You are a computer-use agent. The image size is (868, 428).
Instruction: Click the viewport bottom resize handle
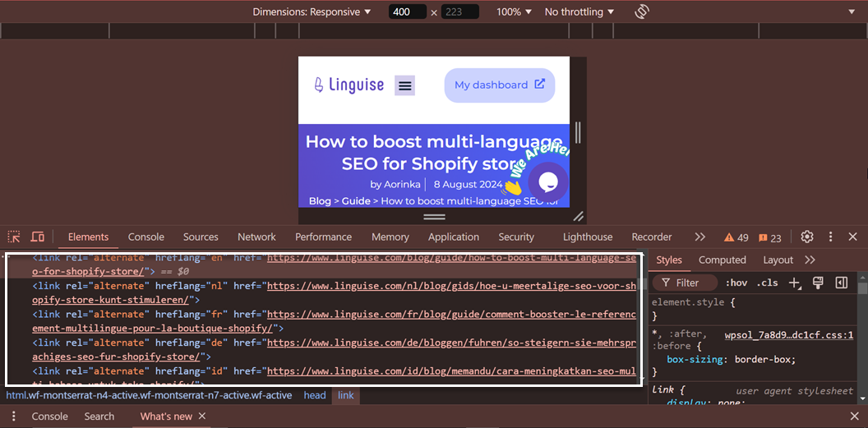(x=434, y=216)
